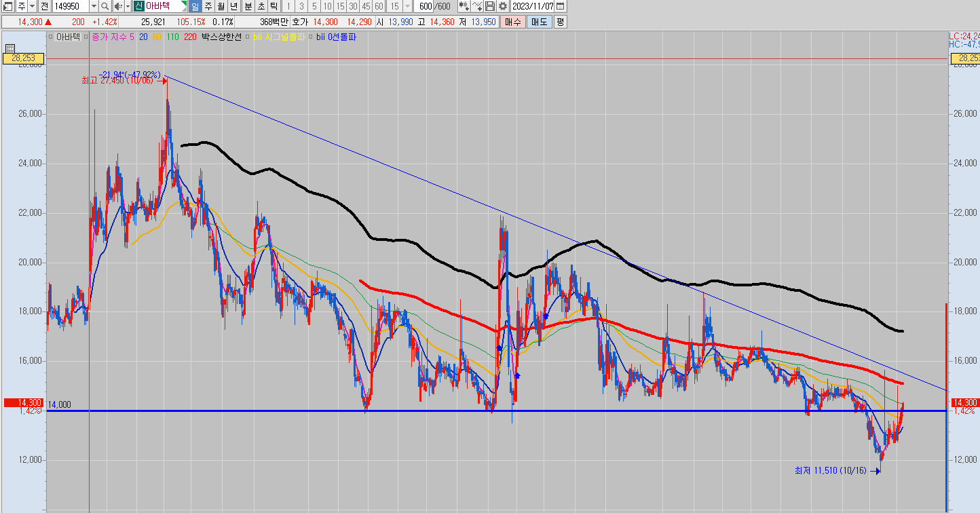Screen dimensions: 980x513
Task: Select the 10 interval button
Action: (x=327, y=6)
